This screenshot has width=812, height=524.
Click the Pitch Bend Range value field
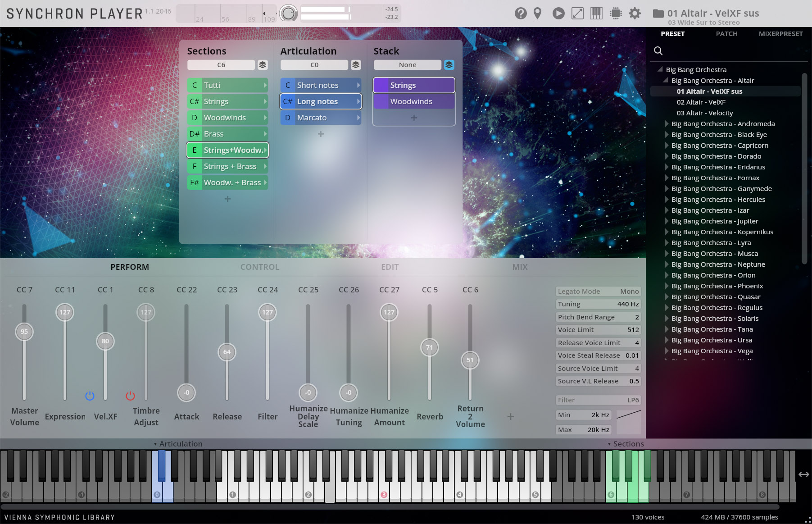(x=598, y=317)
